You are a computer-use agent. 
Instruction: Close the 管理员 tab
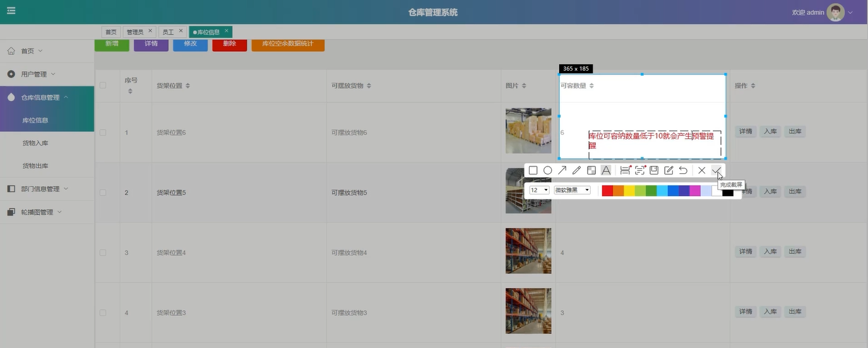coord(150,31)
